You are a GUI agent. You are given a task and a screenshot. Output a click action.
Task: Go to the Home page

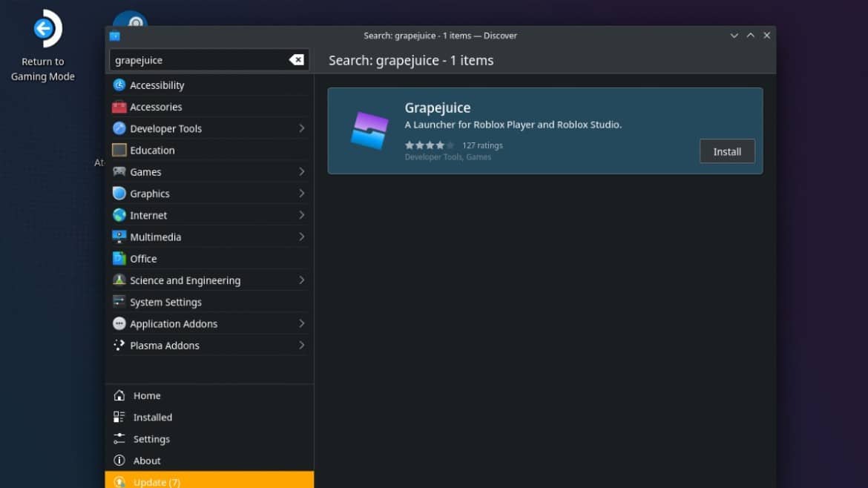click(146, 396)
